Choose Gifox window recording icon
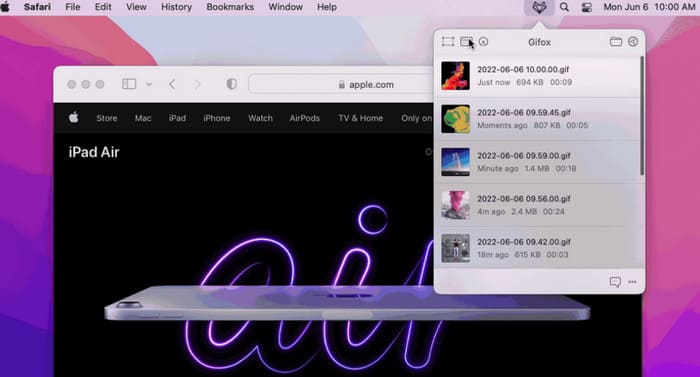The height and width of the screenshot is (377, 700). coord(467,42)
